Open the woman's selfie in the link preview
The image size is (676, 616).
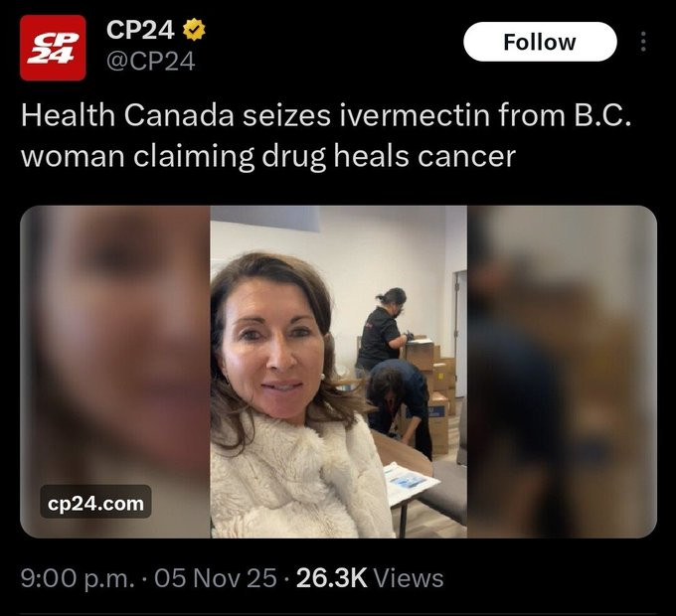(338, 372)
